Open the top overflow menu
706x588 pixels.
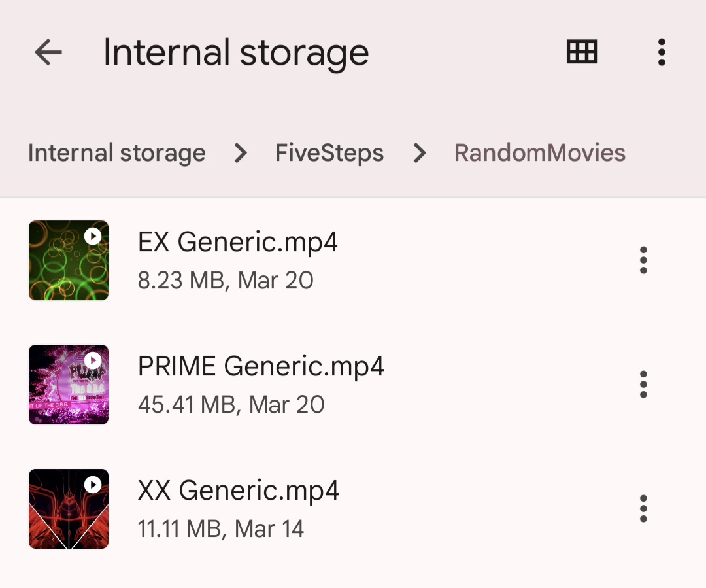[662, 52]
